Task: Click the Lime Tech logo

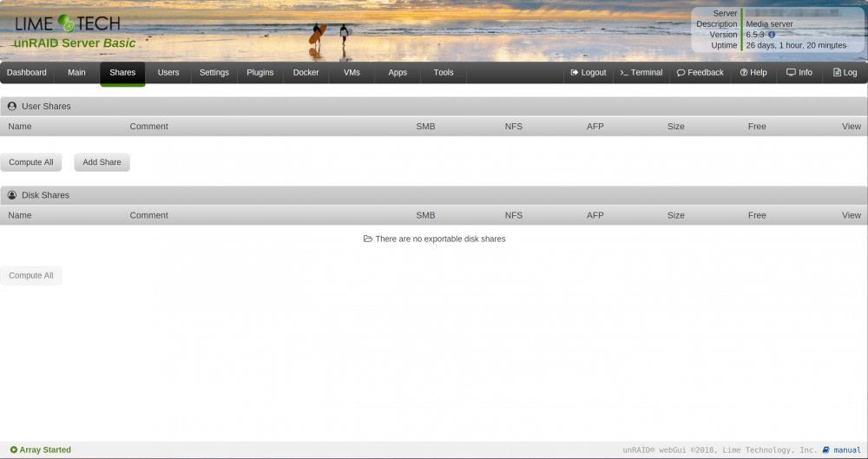Action: click(68, 23)
